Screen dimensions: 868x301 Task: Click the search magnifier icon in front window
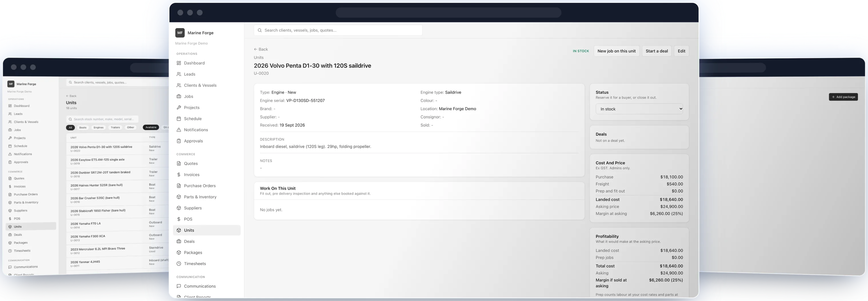pyautogui.click(x=260, y=30)
